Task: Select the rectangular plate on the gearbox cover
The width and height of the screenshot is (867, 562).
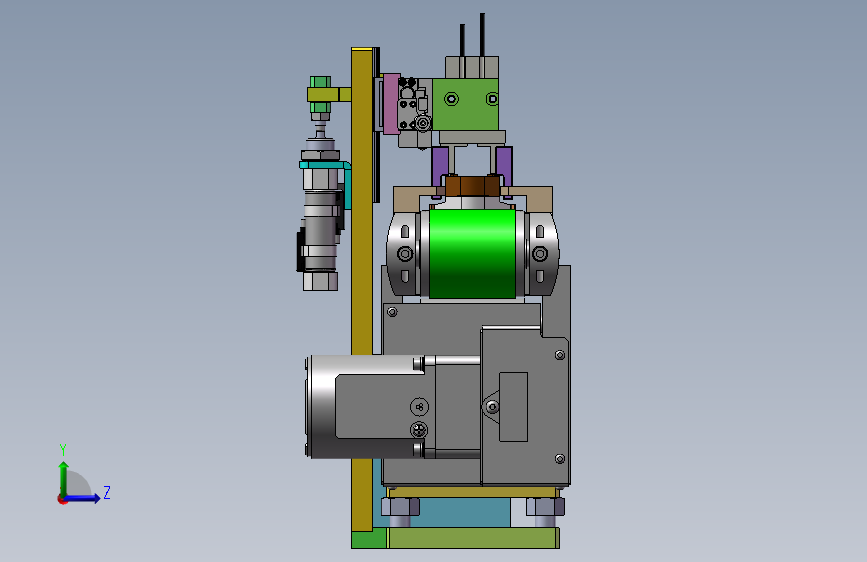Action: [x=513, y=407]
